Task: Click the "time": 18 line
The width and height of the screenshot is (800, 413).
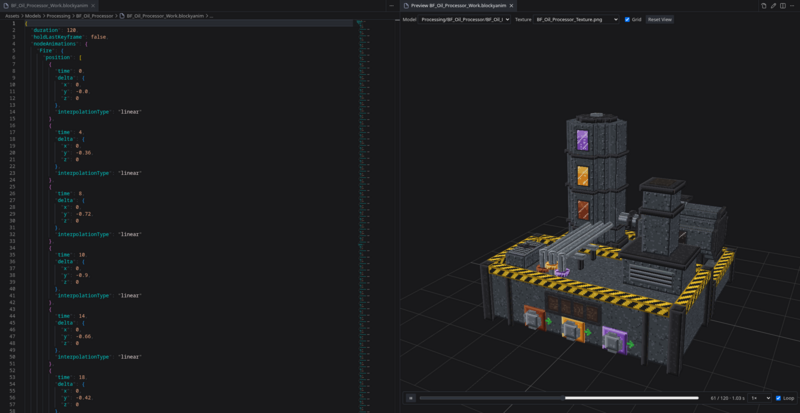Action: (71, 377)
